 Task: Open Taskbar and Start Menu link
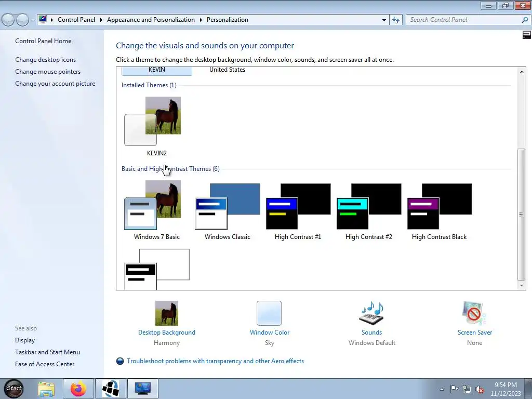tap(47, 352)
